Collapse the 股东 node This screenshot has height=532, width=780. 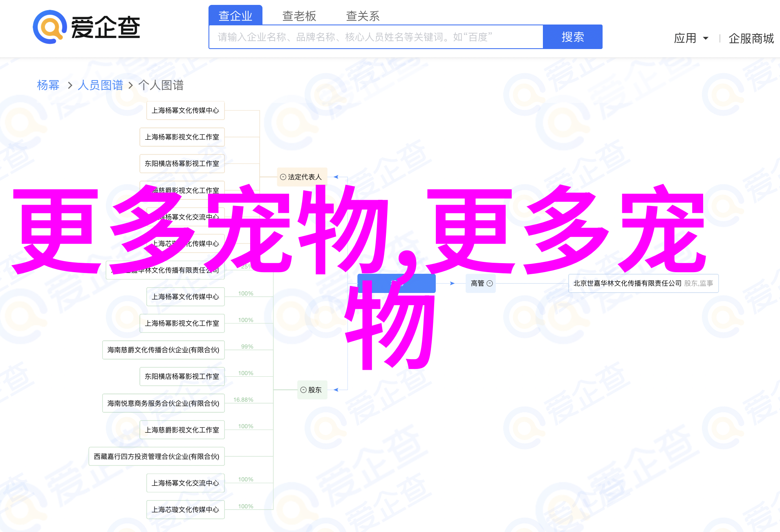303,390
